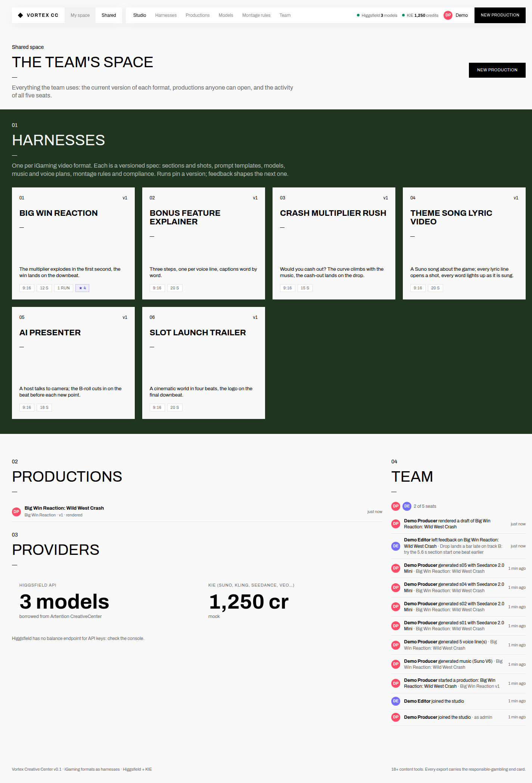The image size is (532, 783).
Task: Go to Team in the top navigation
Action: tap(285, 15)
